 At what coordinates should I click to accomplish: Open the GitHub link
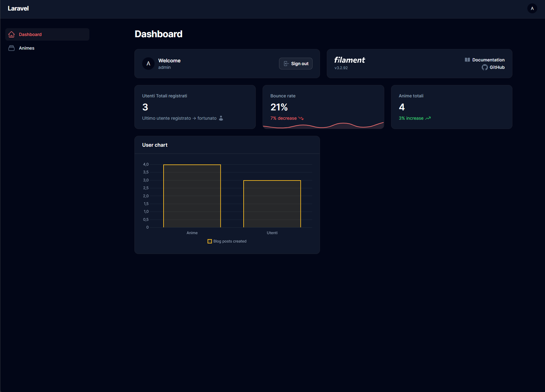(x=497, y=67)
